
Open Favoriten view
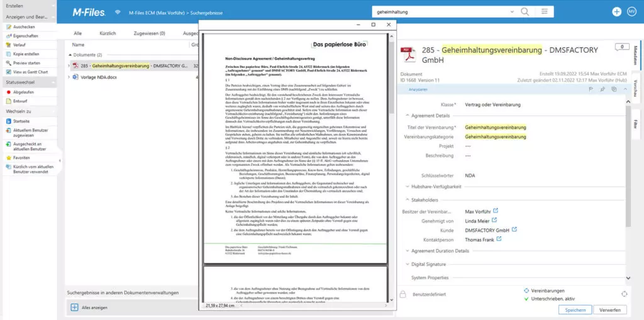pyautogui.click(x=21, y=158)
